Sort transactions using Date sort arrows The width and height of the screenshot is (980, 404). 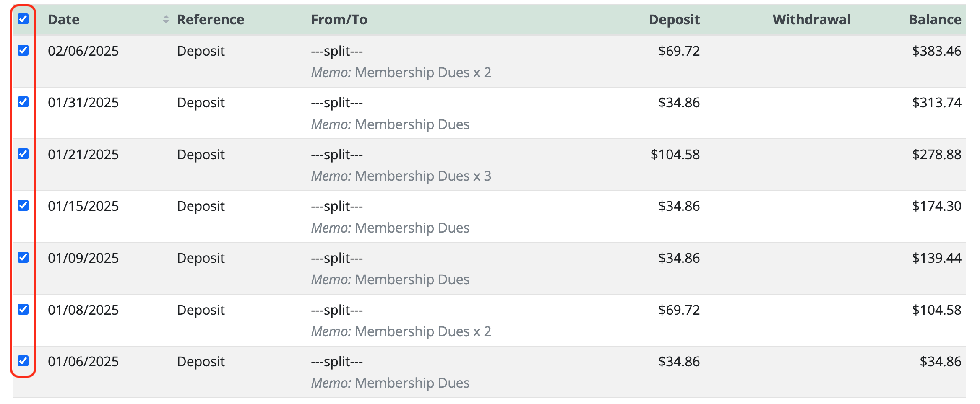[166, 19]
